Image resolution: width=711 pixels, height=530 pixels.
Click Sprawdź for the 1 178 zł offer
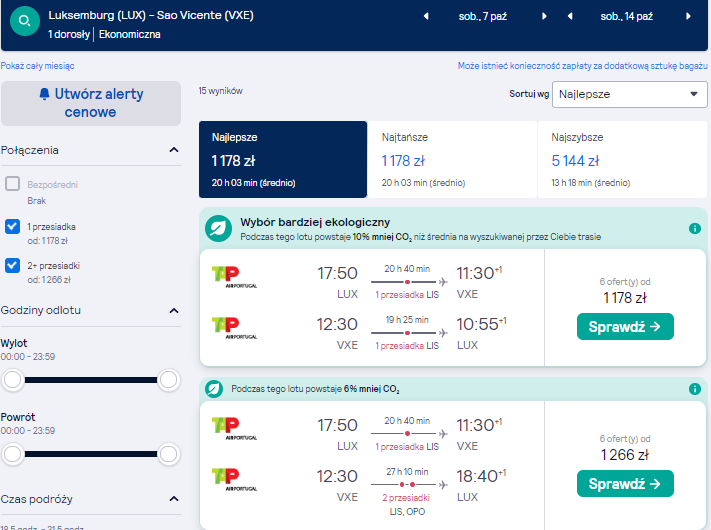click(625, 326)
